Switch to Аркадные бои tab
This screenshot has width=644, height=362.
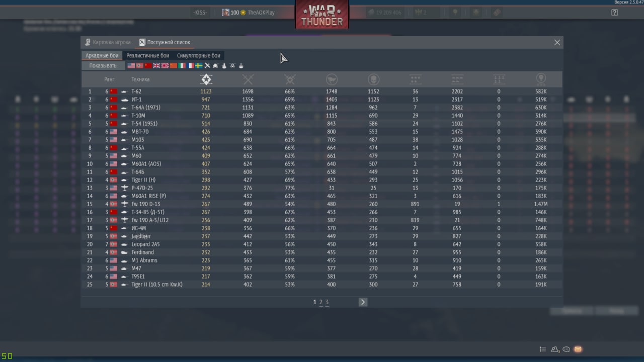click(x=102, y=55)
